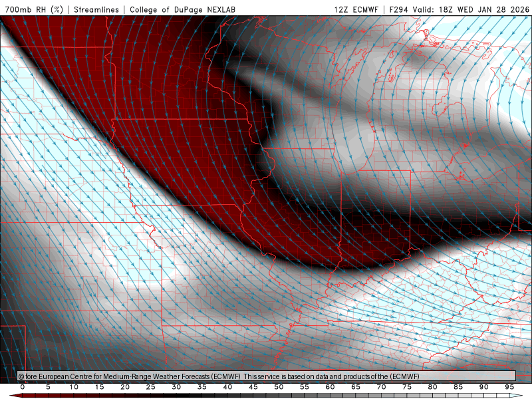
Task: Click the 15 tick on the legend
Action: [99, 387]
